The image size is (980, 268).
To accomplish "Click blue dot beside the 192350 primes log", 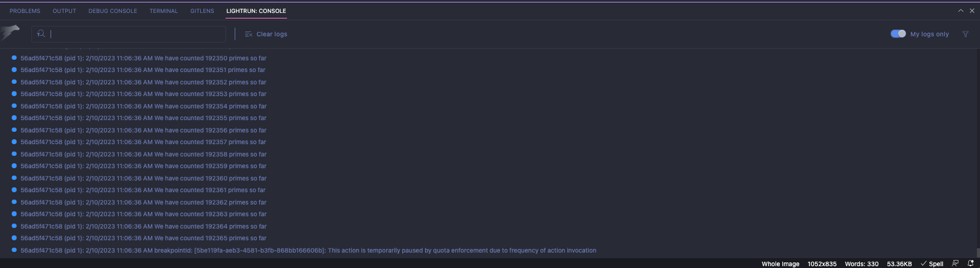I will pyautogui.click(x=14, y=58).
